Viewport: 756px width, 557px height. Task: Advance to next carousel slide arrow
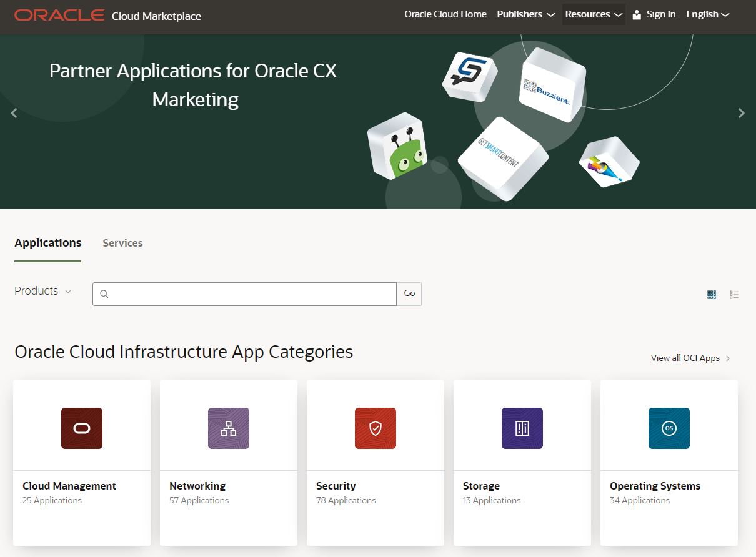pyautogui.click(x=742, y=113)
